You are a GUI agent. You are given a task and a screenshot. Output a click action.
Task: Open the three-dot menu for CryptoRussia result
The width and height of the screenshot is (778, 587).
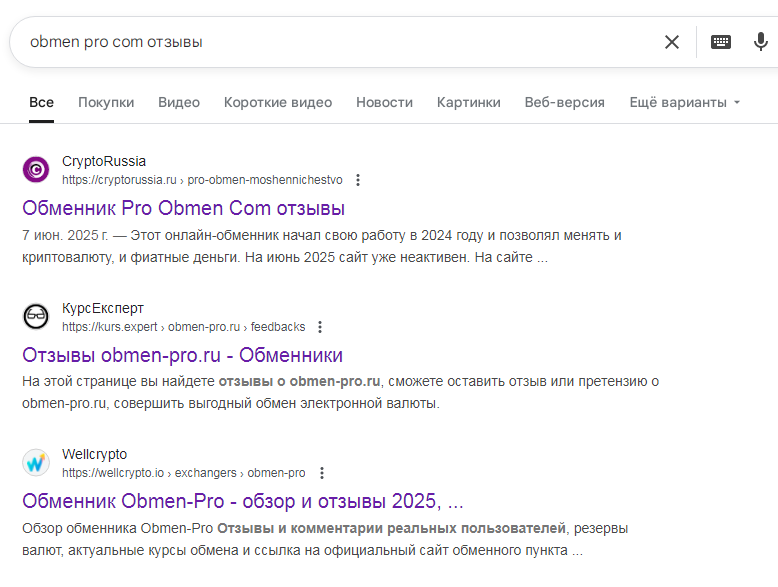pyautogui.click(x=358, y=180)
